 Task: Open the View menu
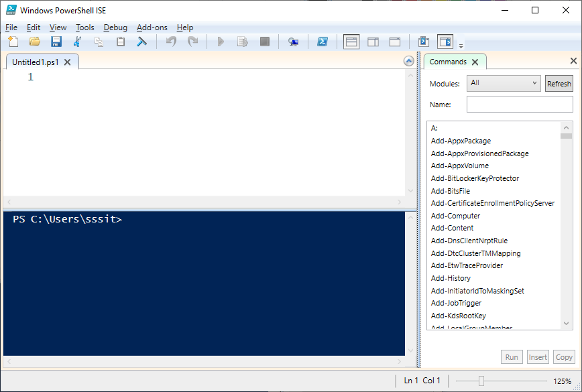click(58, 27)
